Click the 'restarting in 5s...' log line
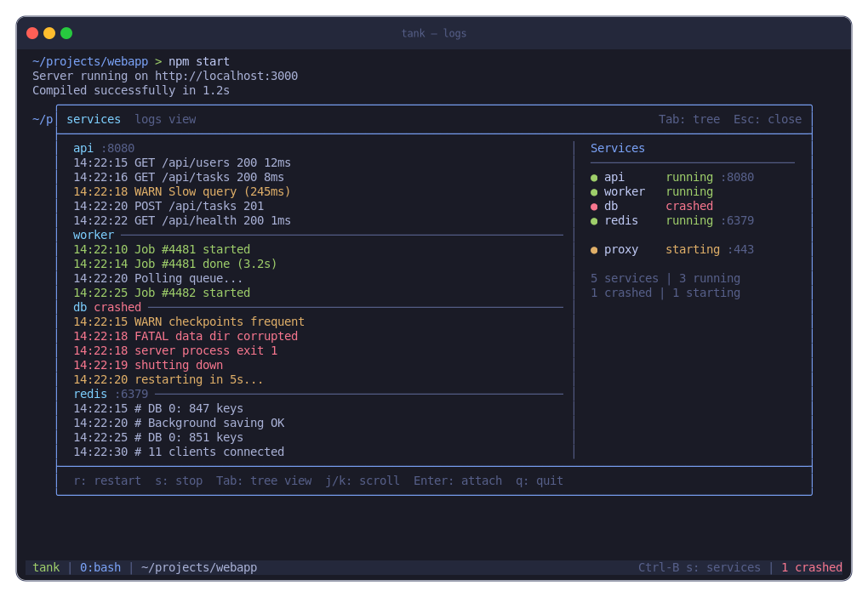Image resolution: width=868 pixels, height=597 pixels. [x=168, y=380]
